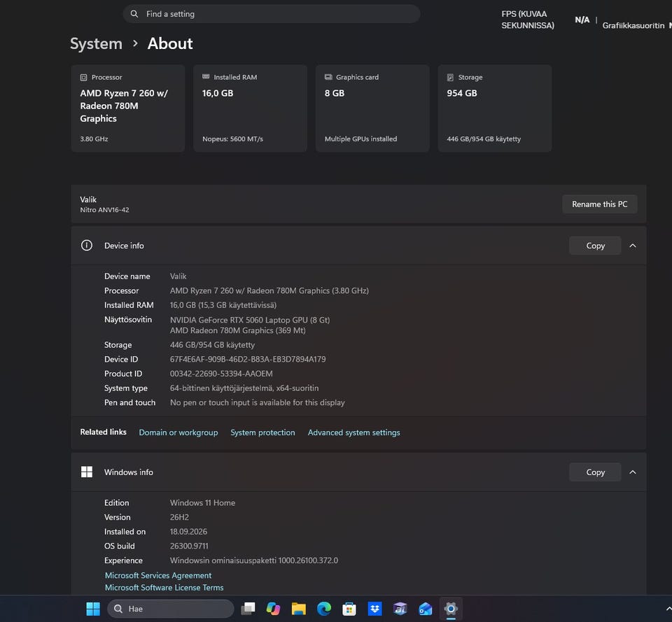The width and height of the screenshot is (672, 622).
Task: Open the purple AI cube app in taskbar
Action: click(x=400, y=609)
